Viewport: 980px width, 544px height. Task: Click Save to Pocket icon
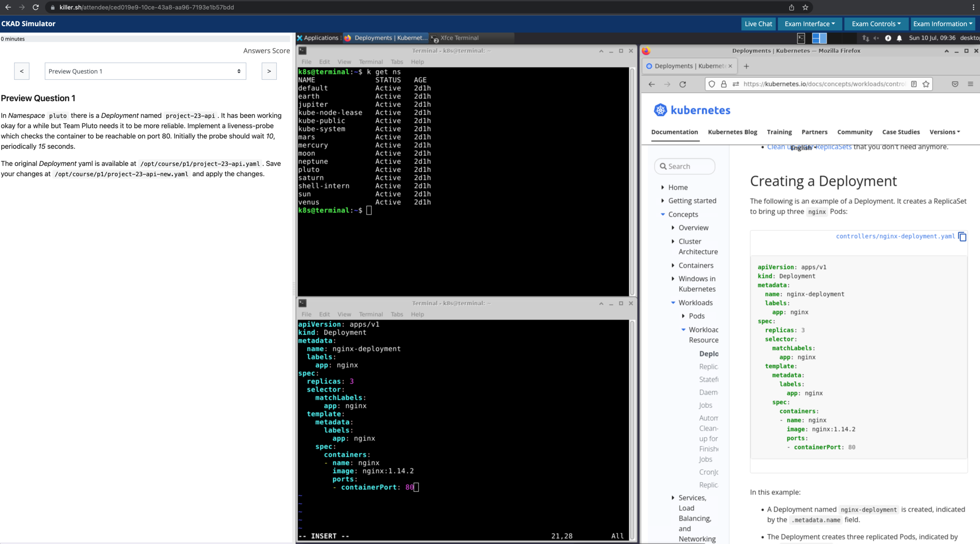tap(955, 84)
